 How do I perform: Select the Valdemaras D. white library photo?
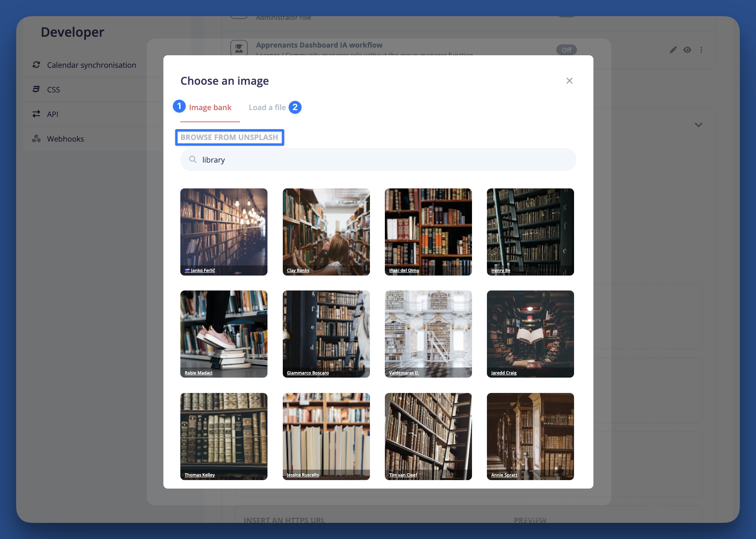(428, 334)
